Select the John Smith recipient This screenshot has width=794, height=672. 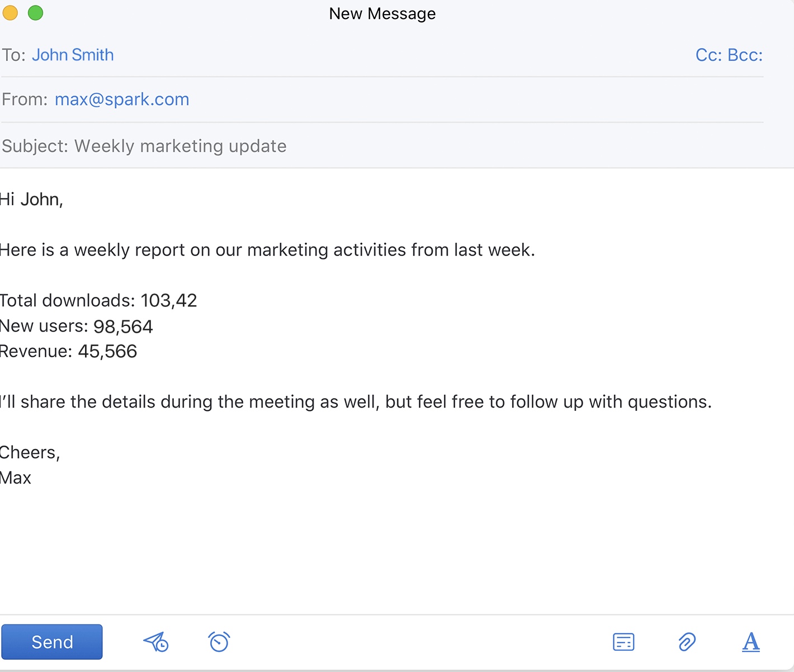[x=73, y=55]
